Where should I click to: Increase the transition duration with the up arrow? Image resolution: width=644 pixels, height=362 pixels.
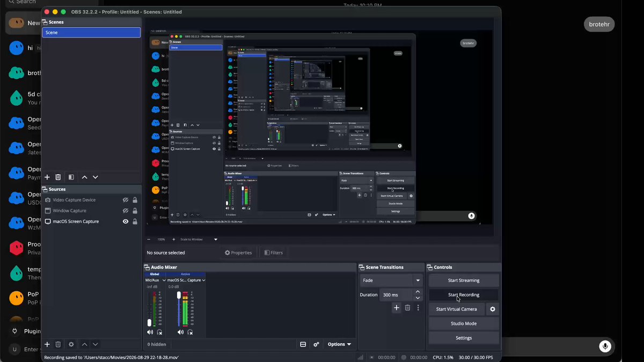click(418, 292)
